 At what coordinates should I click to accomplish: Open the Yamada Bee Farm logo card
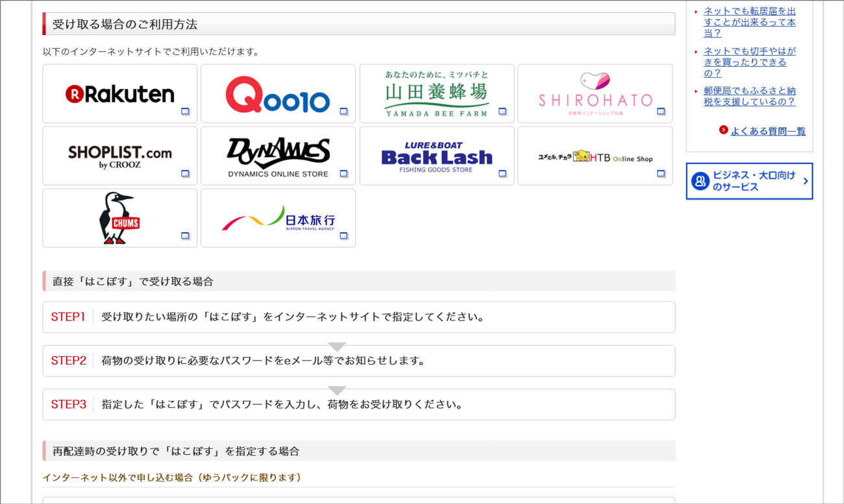coord(437,93)
